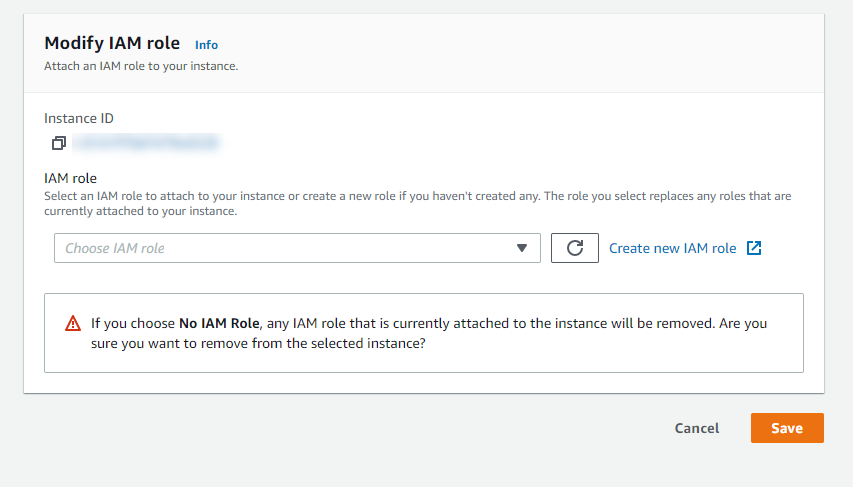
Task: Click the refresh IAM roles icon
Action: click(575, 248)
